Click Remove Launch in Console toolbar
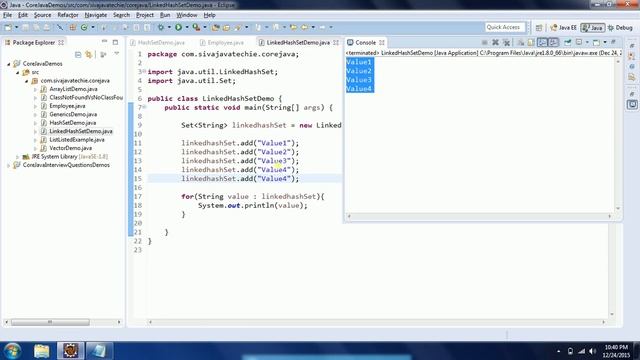This screenshot has width=640, height=360. coord(495,42)
